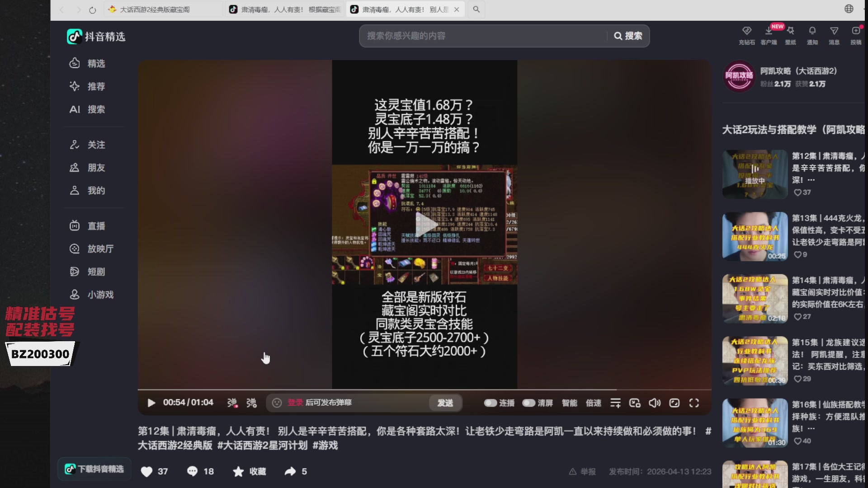This screenshot has width=868, height=488.
Task: Toggle the 清屏 clear screen switch
Action: tap(529, 403)
